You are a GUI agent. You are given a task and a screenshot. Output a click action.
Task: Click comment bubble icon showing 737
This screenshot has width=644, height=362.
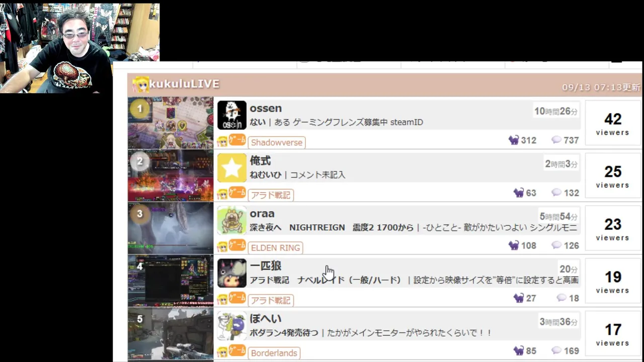(x=556, y=140)
